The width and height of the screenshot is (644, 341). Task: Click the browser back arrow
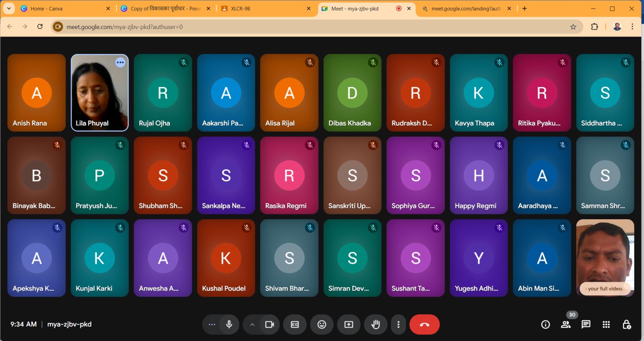click(10, 27)
